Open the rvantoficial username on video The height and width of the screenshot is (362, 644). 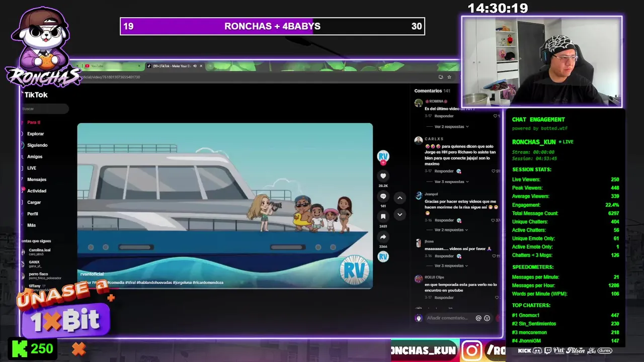point(92,274)
